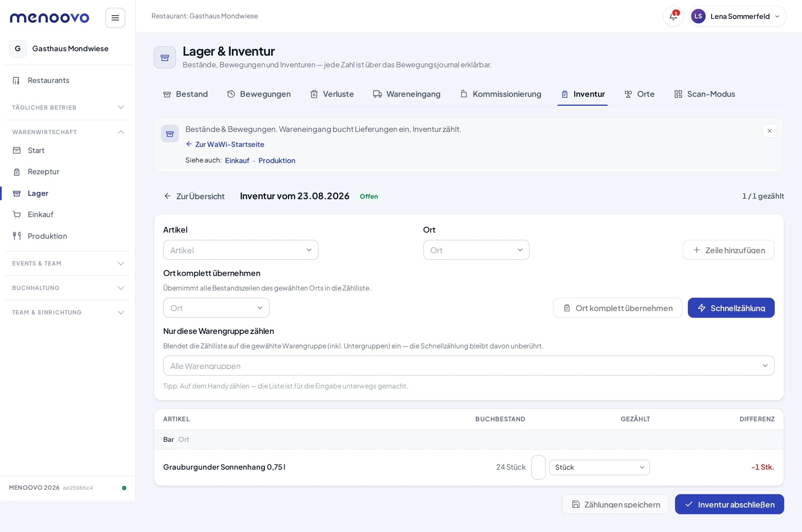Click the Zählungen speichern button
The image size is (802, 532).
tap(616, 504)
